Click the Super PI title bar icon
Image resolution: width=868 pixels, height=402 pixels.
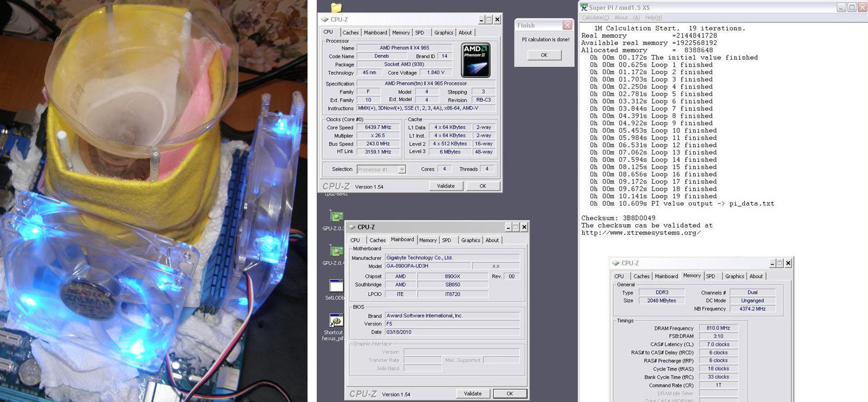click(585, 7)
